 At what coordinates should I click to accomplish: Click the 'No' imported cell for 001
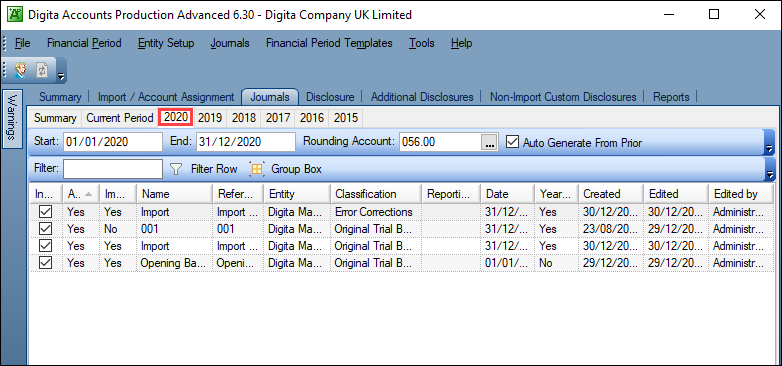(118, 229)
